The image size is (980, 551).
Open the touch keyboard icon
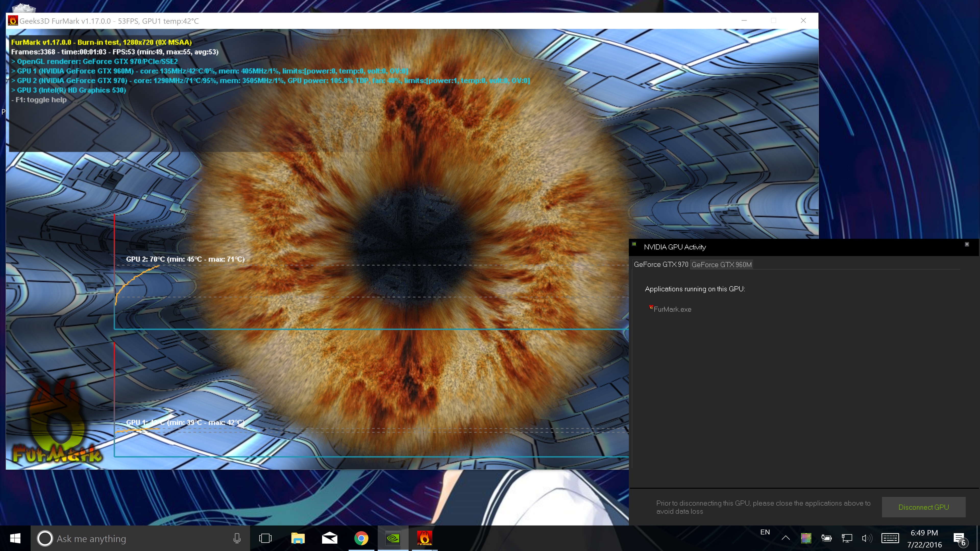pos(890,538)
